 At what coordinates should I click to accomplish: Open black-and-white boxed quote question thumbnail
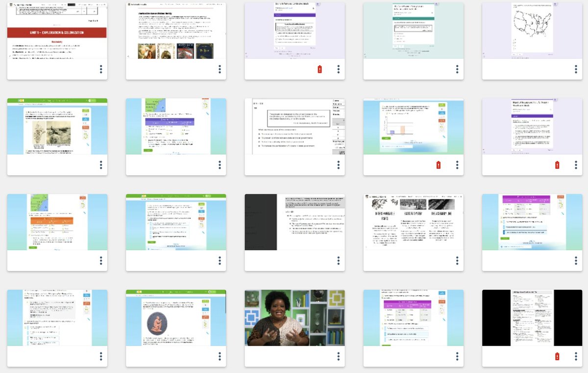pyautogui.click(x=295, y=126)
